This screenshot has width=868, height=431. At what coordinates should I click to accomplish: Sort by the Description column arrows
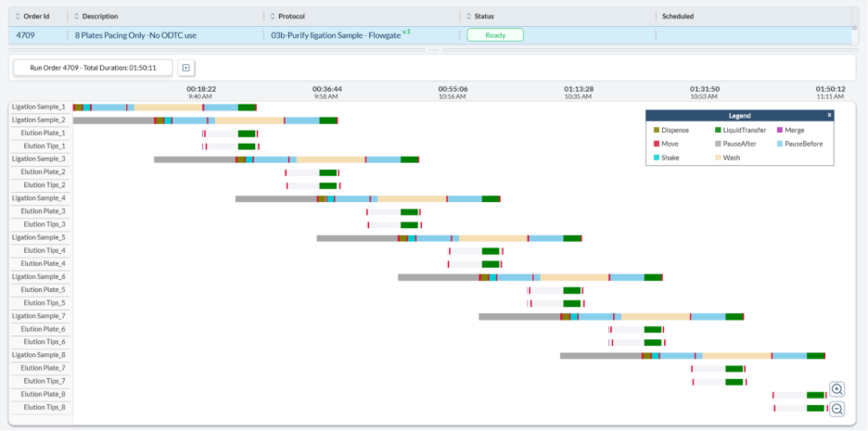pos(77,16)
